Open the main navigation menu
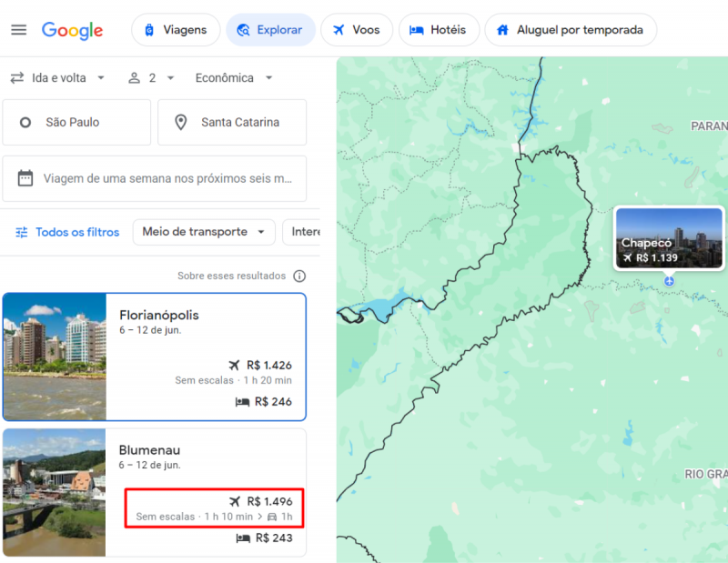Viewport: 728px width, 563px height. (18, 30)
